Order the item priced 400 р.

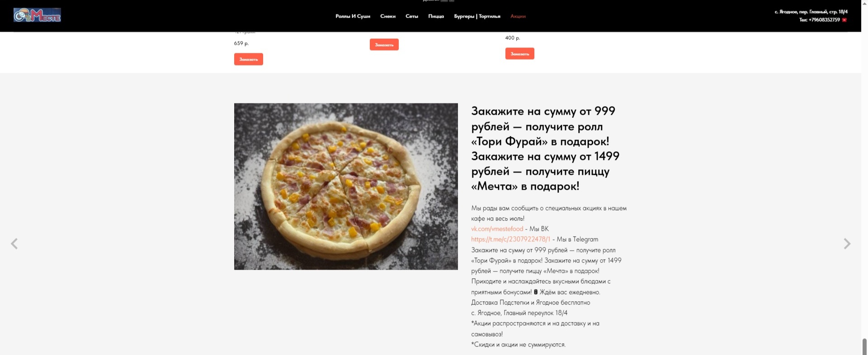tap(519, 54)
